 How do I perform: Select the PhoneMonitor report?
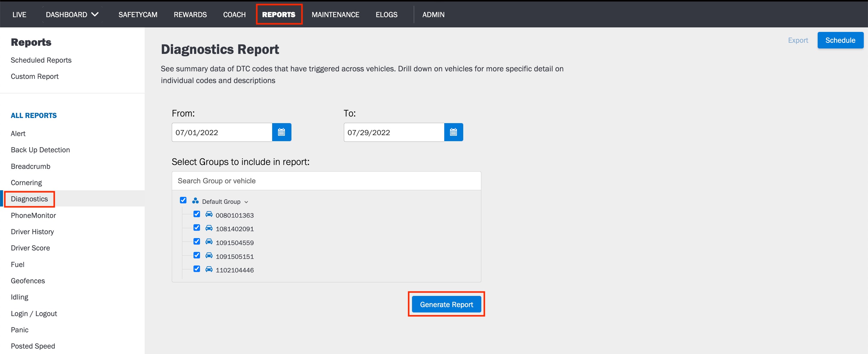coord(33,215)
